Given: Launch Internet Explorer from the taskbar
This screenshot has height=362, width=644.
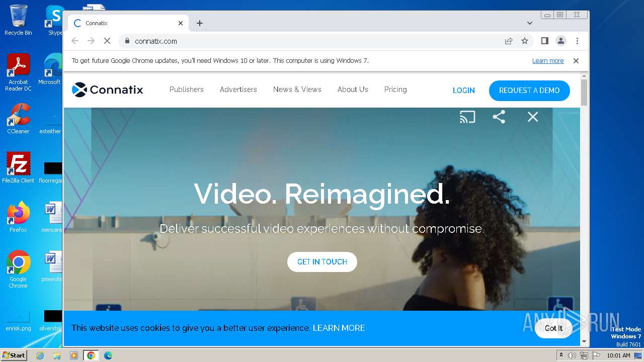Looking at the screenshot, I should (x=40, y=355).
